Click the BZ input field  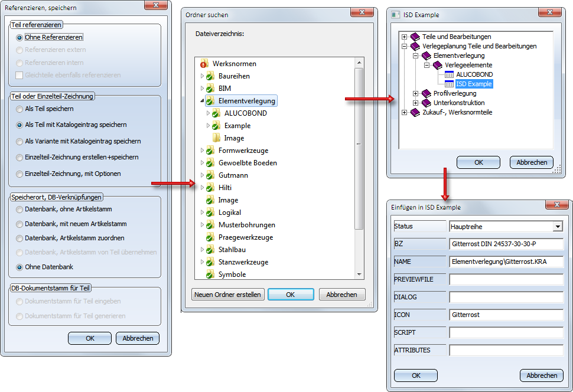tap(506, 244)
